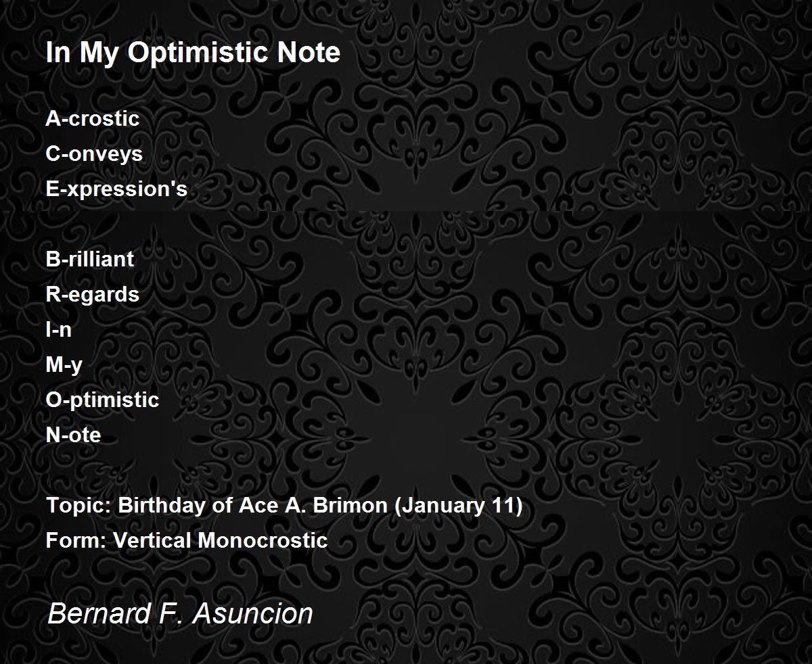Click the B-rilliant line
This screenshot has height=664, width=812.
tap(90, 259)
